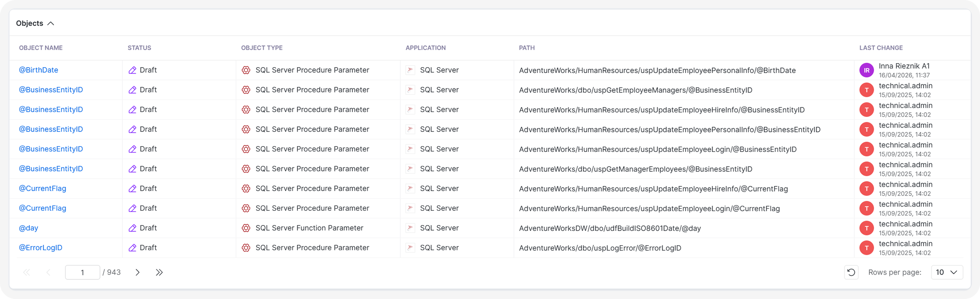This screenshot has height=299, width=980.
Task: Click object type gear icon for uspUpdateEmployeeHireInfo/@CurrentFlag
Action: [246, 188]
